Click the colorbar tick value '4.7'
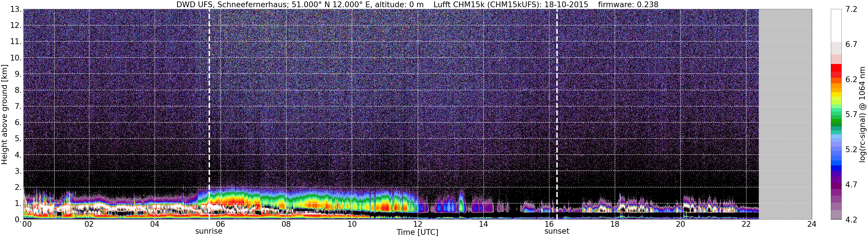Image resolution: width=868 pixels, height=238 pixels. tap(851, 185)
